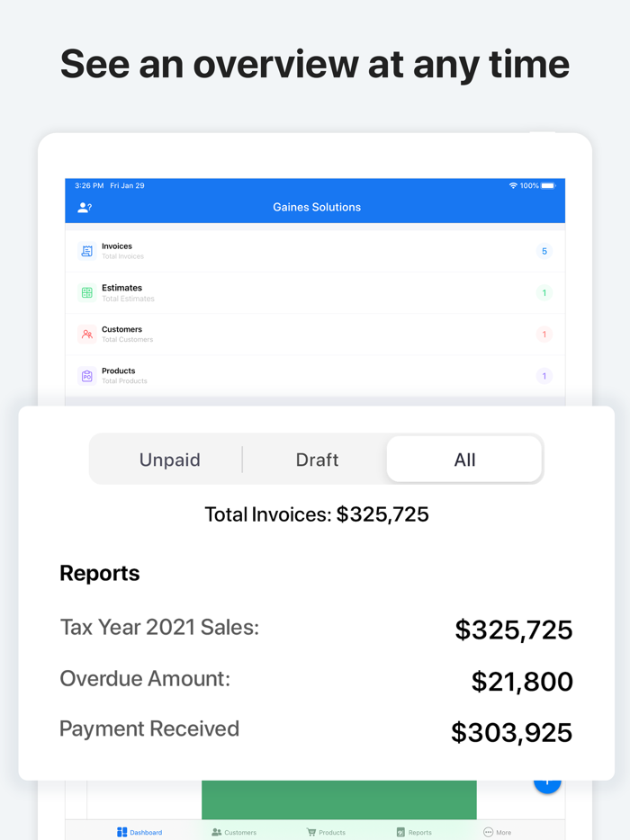Tap the Products count badge 1
Image resolution: width=630 pixels, height=840 pixels.
tap(544, 376)
